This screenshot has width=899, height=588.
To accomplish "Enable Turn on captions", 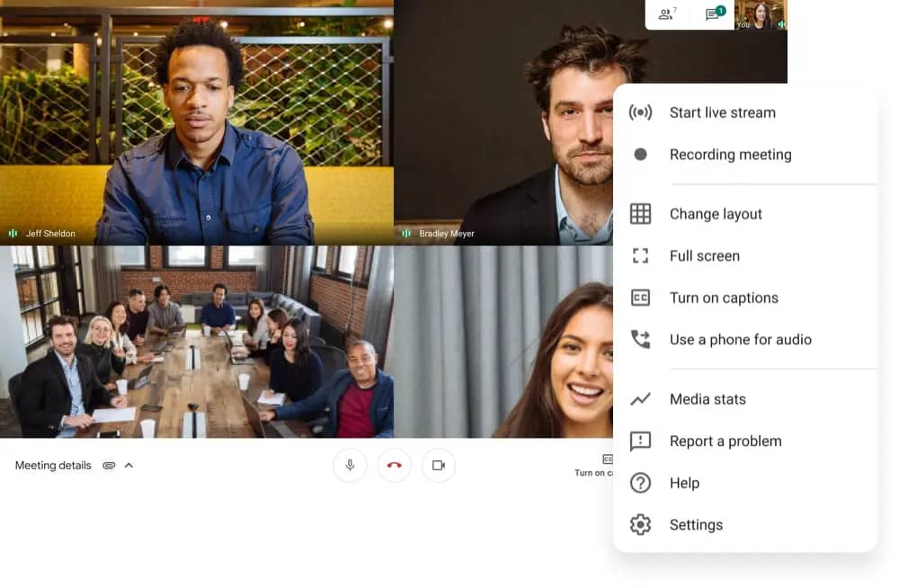I will pos(724,298).
